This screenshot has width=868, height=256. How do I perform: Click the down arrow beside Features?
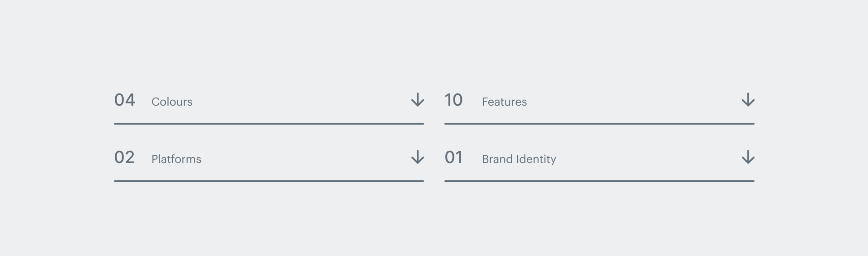pyautogui.click(x=748, y=100)
